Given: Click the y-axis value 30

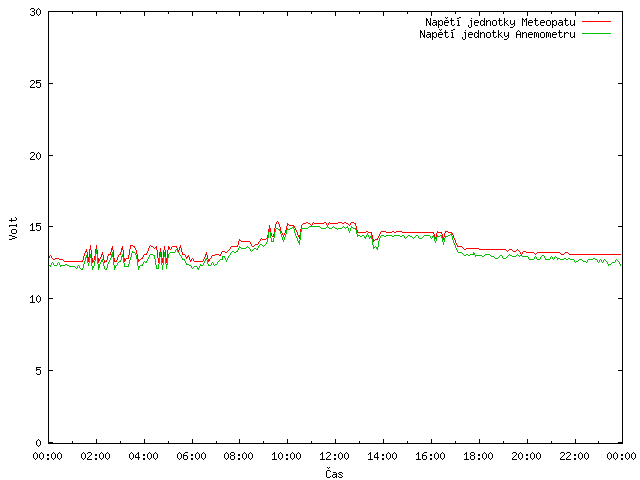Looking at the screenshot, I should [x=36, y=12].
